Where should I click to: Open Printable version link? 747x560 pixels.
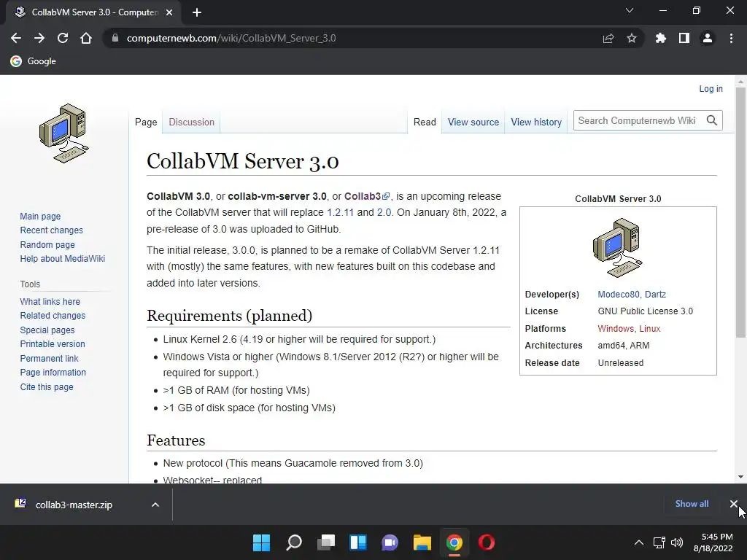tap(53, 344)
